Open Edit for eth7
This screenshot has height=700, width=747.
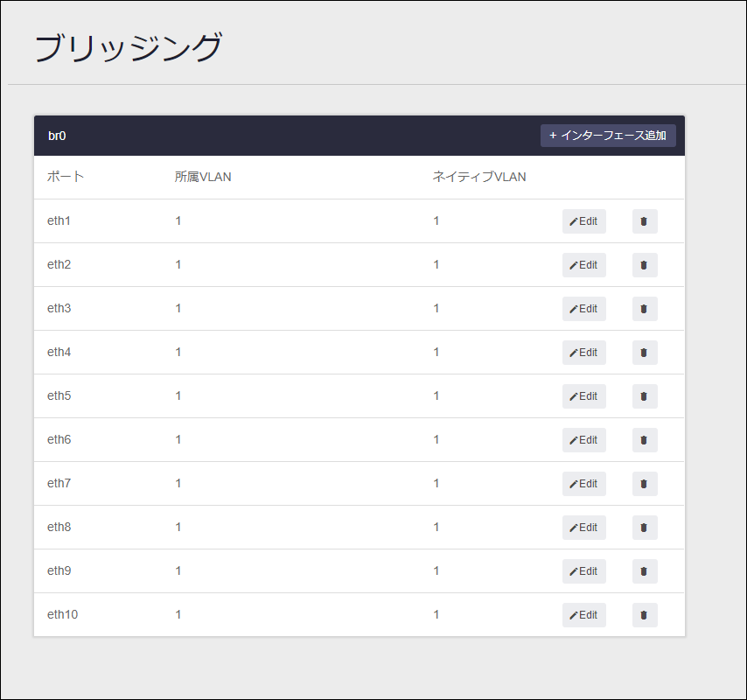[584, 484]
